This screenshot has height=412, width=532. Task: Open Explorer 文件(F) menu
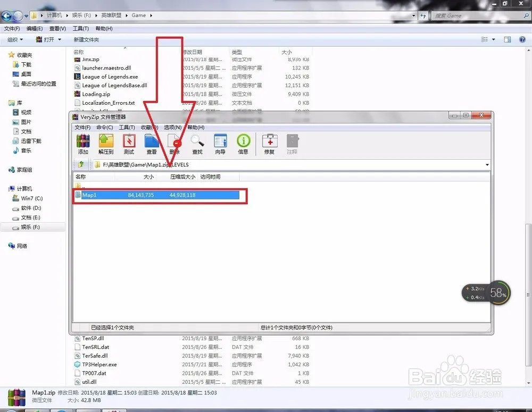(x=12, y=29)
